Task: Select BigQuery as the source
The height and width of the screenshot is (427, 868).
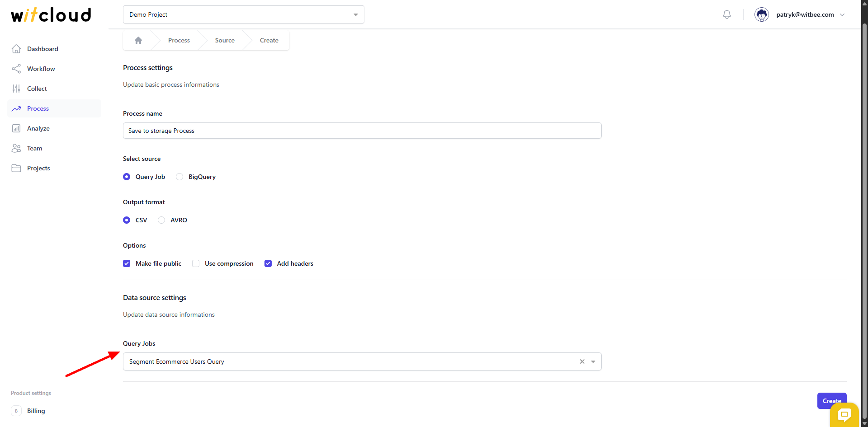Action: pos(179,177)
